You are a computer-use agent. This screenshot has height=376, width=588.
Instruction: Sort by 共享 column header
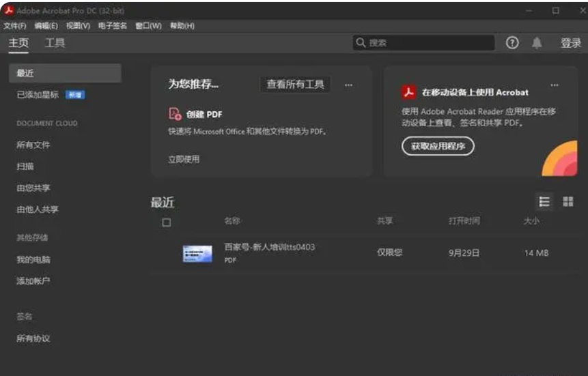click(384, 221)
